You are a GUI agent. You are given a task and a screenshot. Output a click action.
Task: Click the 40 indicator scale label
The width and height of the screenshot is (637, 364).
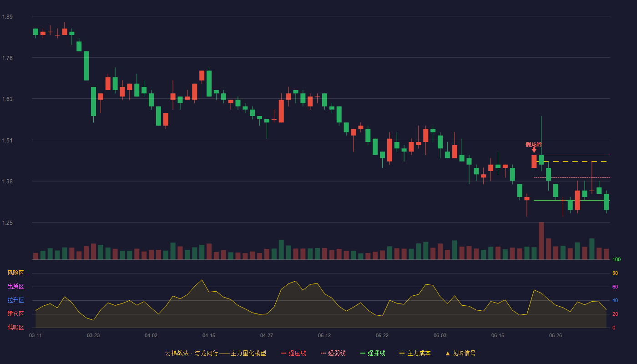pos(615,301)
